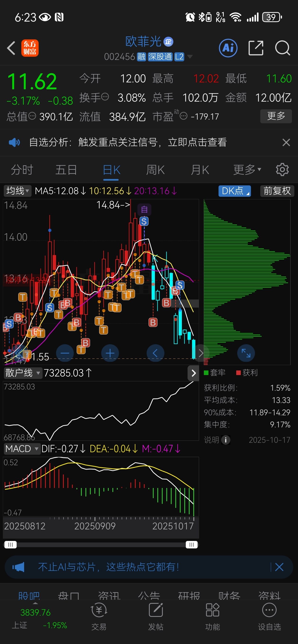Adjust left handle of date range slider

[x=10, y=545]
